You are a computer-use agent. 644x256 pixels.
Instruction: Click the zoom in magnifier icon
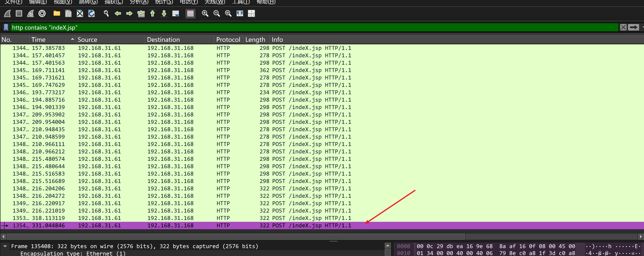[x=205, y=13]
